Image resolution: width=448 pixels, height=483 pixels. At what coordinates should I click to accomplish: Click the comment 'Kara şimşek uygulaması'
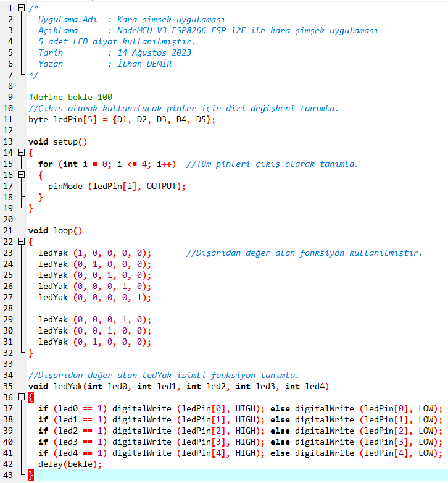[171, 19]
